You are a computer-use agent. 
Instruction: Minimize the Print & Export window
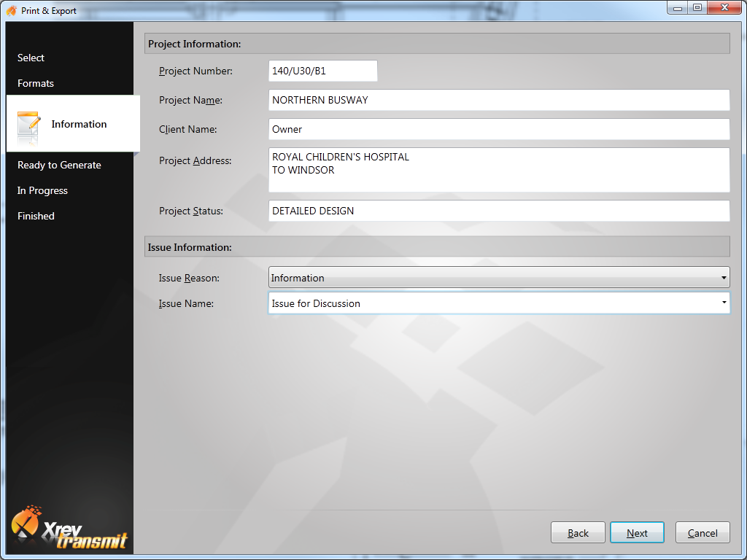tap(678, 8)
